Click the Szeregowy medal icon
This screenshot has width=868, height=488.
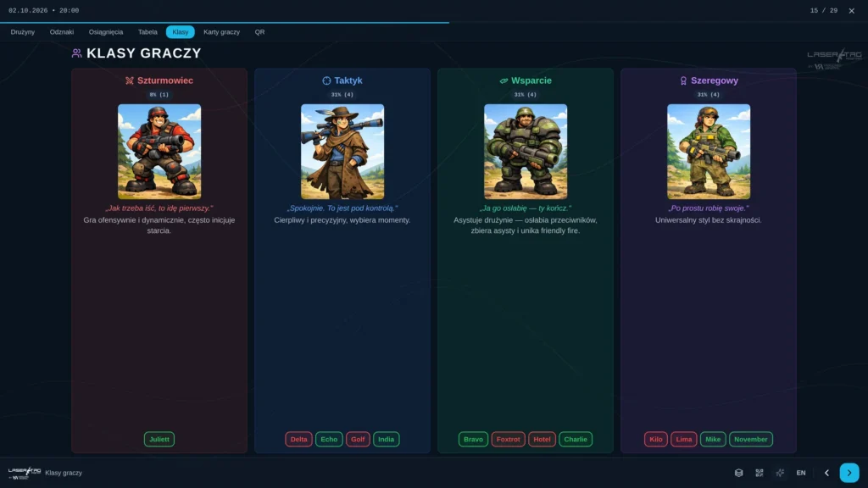[x=684, y=80]
